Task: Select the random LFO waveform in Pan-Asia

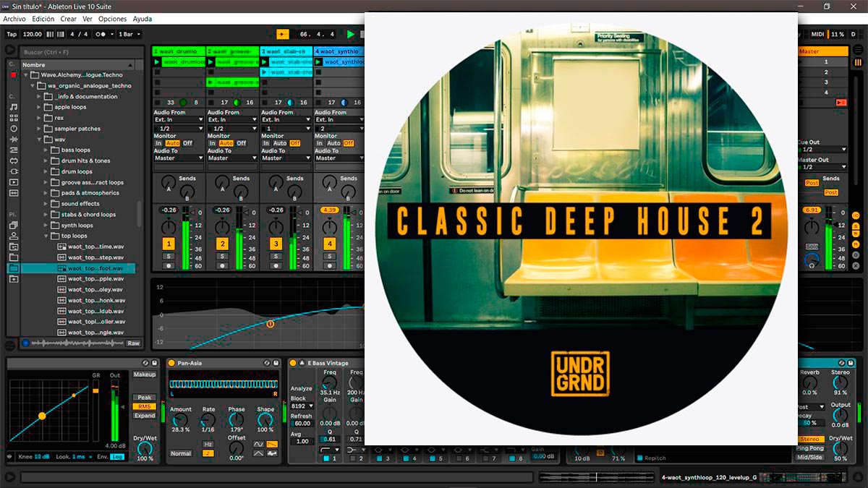Action: pos(272,453)
